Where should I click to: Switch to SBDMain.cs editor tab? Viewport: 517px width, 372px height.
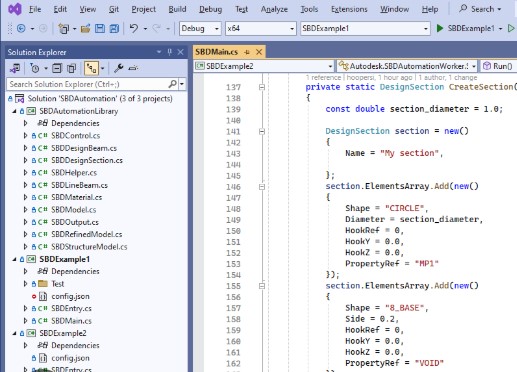click(x=217, y=52)
